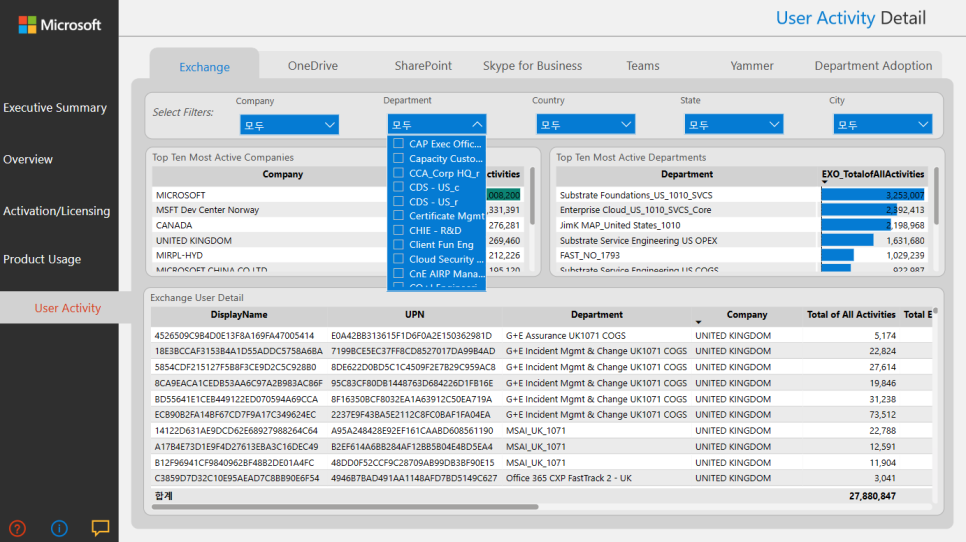966x542 pixels.
Task: Sort user detail by Company header
Action: coord(747,315)
